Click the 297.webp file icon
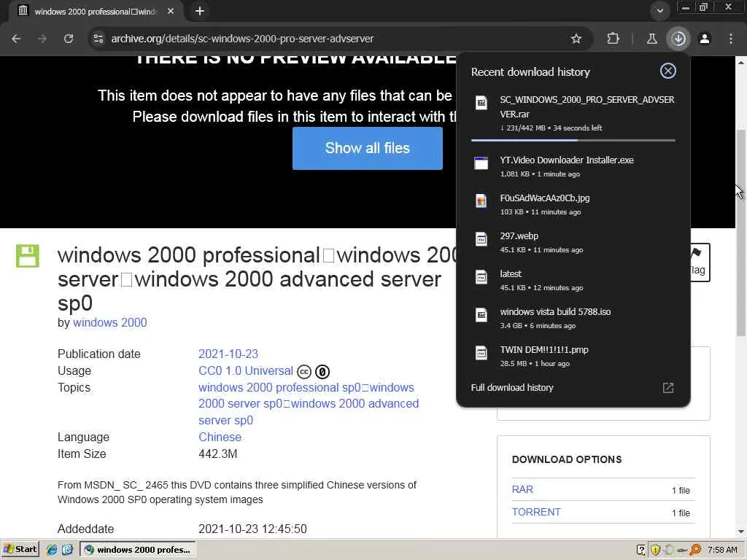 pyautogui.click(x=481, y=238)
